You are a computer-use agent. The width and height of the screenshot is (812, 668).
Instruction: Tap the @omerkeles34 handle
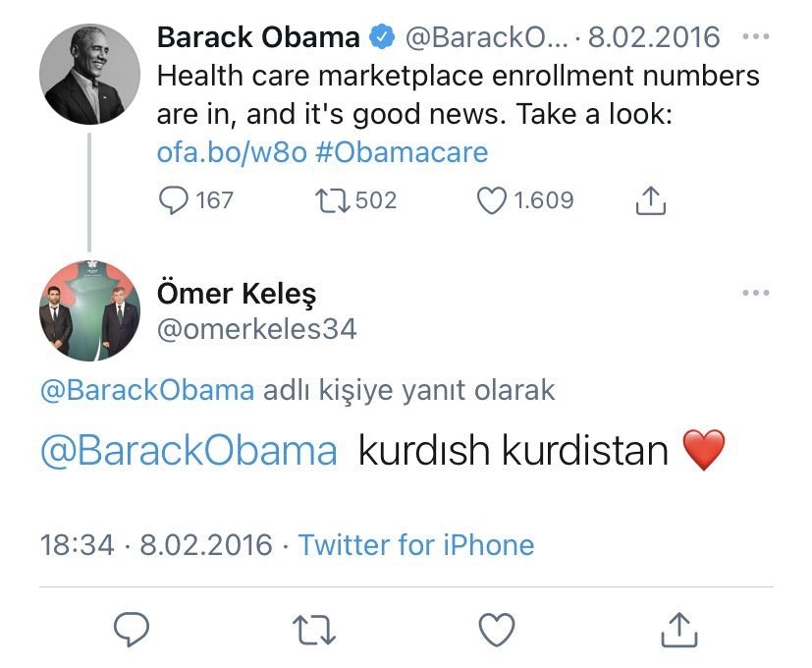256,328
